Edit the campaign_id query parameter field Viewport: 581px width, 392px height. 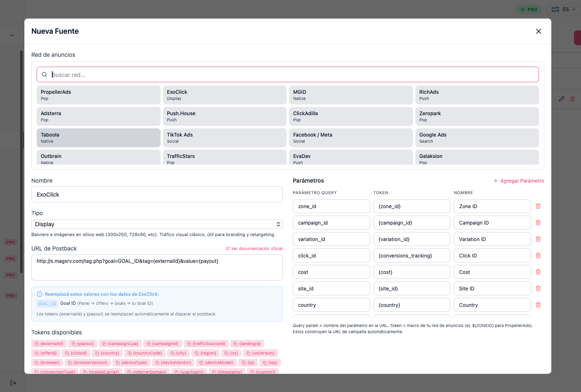[331, 223]
